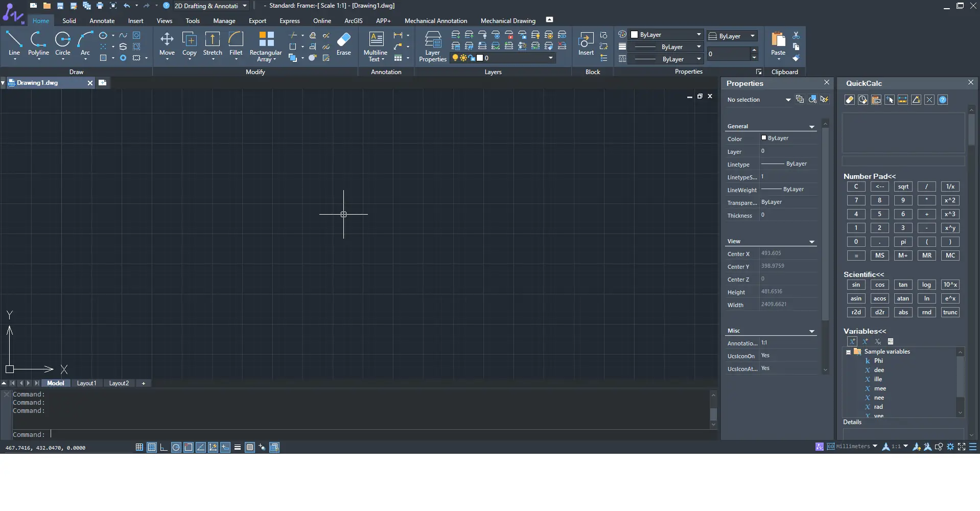
Task: Open the Layer Properties manager
Action: [433, 46]
